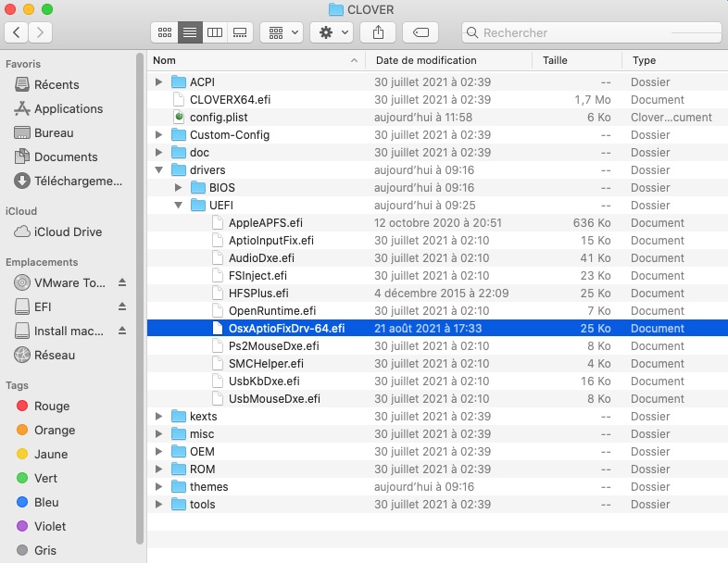Sort by Nom column header
The width and height of the screenshot is (728, 563).
tap(257, 60)
